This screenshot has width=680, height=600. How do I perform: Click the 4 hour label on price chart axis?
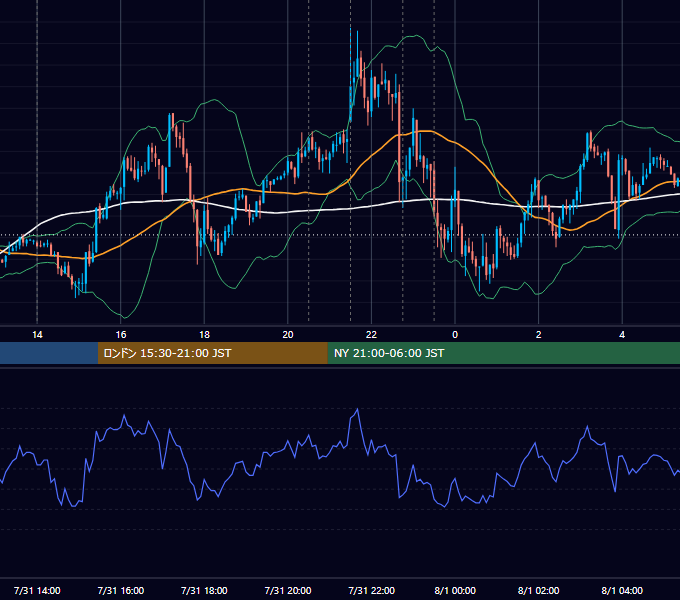click(622, 335)
